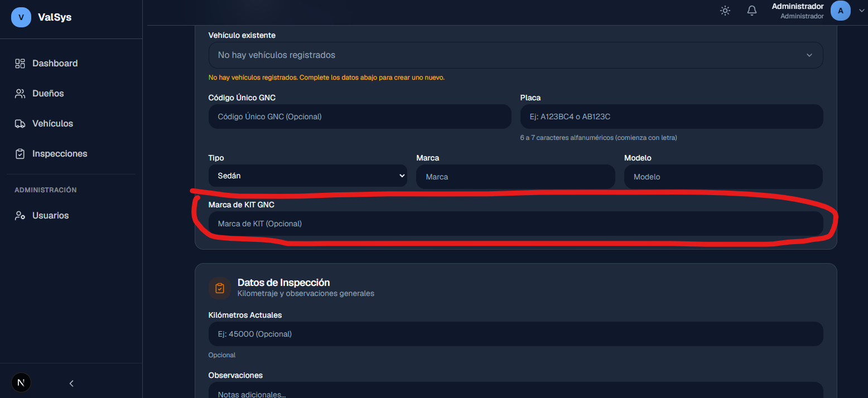Expand Vehículo existente dropdown
Viewport: 868px width, 398px height.
[515, 55]
